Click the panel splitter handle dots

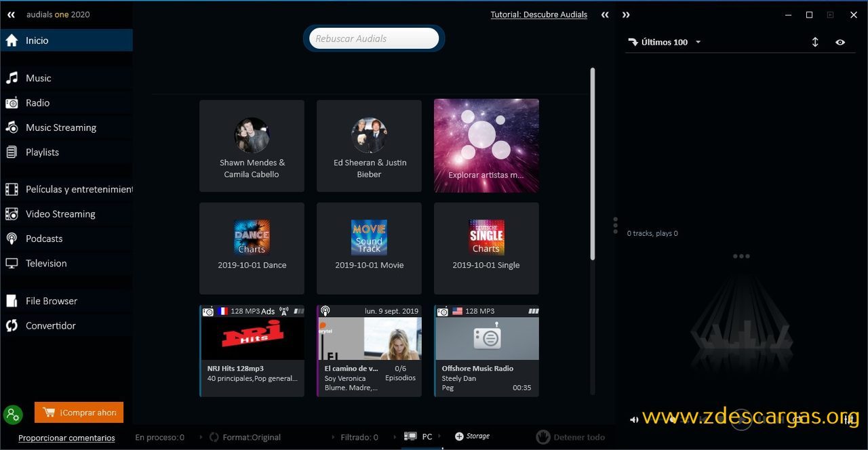point(615,224)
